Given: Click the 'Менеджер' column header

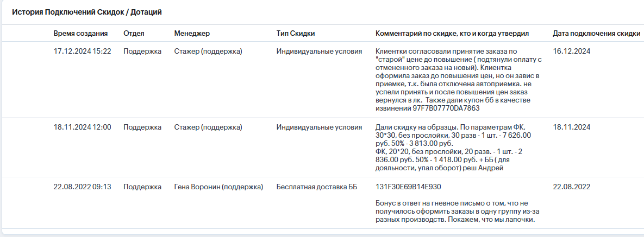Looking at the screenshot, I should pos(192,34).
